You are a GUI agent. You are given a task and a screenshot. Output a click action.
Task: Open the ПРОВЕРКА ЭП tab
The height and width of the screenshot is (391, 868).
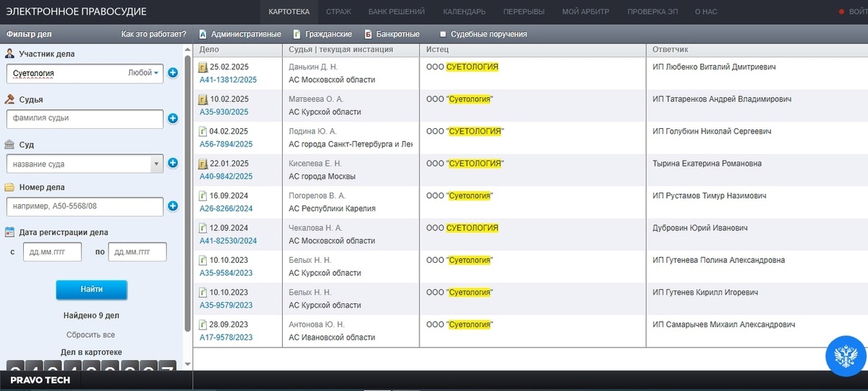point(652,12)
